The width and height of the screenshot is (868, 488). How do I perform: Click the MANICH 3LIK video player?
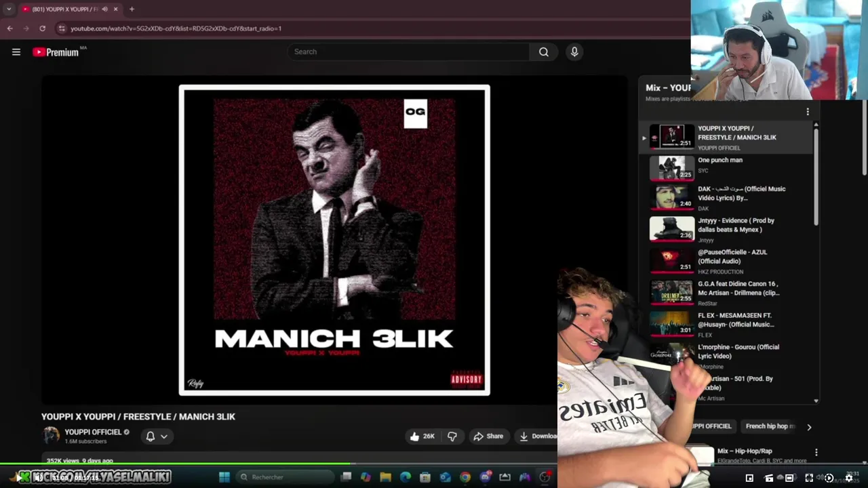334,240
